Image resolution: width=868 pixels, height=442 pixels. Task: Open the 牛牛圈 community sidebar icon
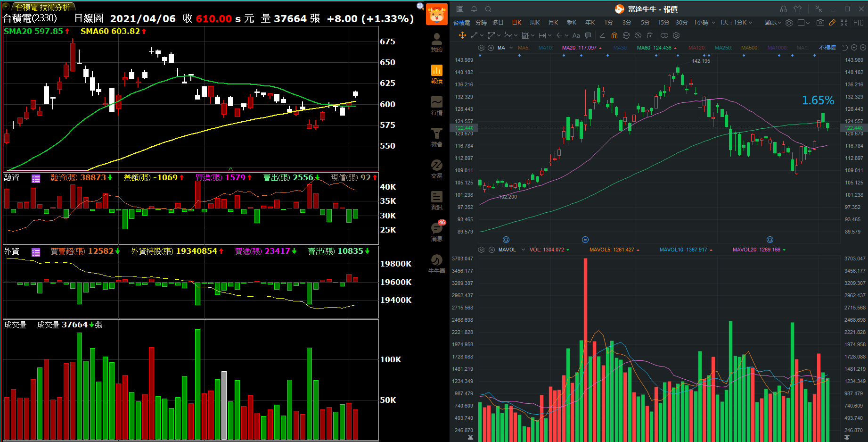tap(437, 264)
